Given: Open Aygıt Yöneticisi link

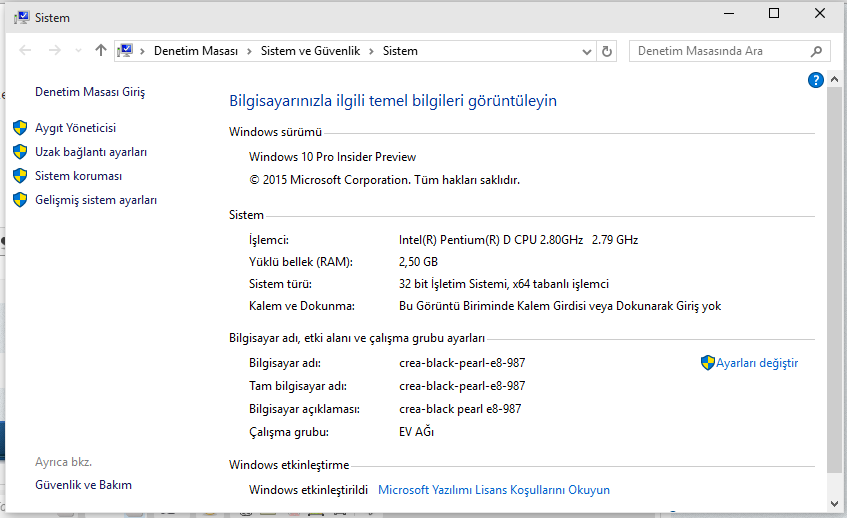Looking at the screenshot, I should tap(75, 128).
